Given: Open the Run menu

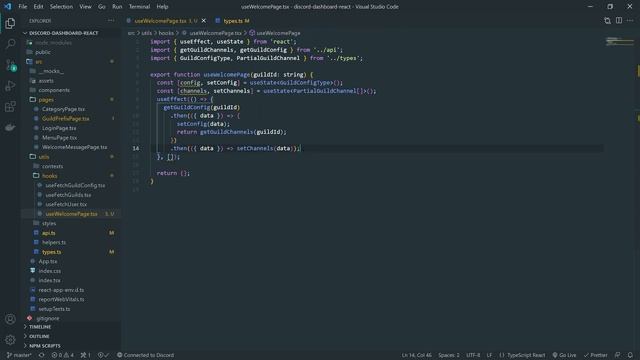Looking at the screenshot, I should 117,7.
